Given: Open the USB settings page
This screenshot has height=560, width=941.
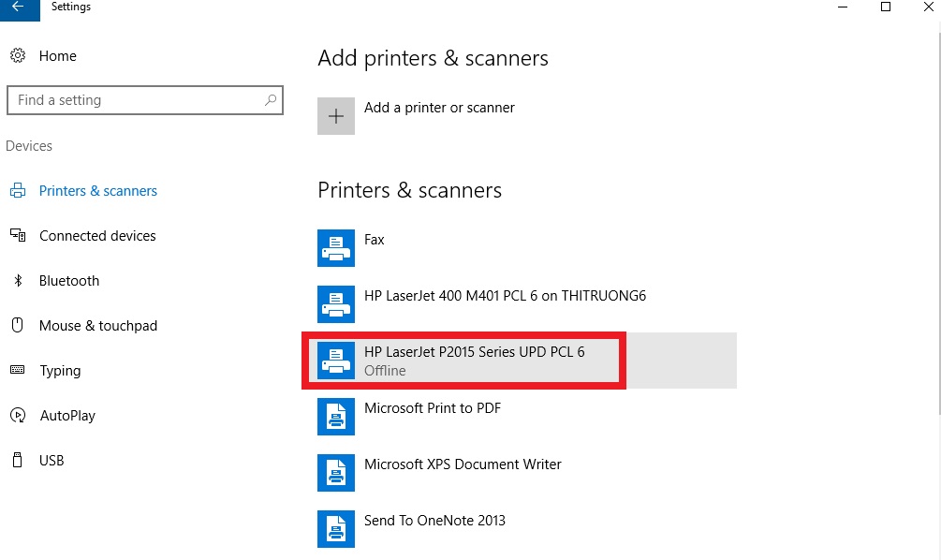Looking at the screenshot, I should coord(51,461).
